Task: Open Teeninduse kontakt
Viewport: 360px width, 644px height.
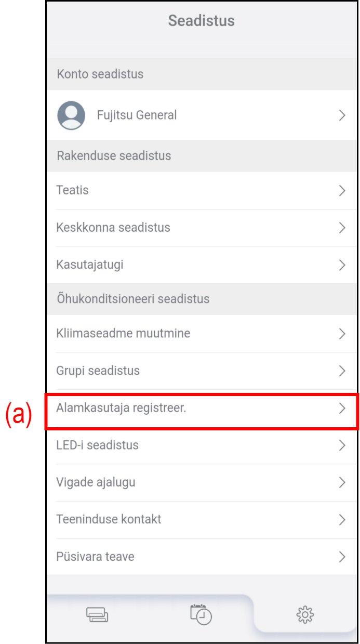Action: pyautogui.click(x=109, y=519)
